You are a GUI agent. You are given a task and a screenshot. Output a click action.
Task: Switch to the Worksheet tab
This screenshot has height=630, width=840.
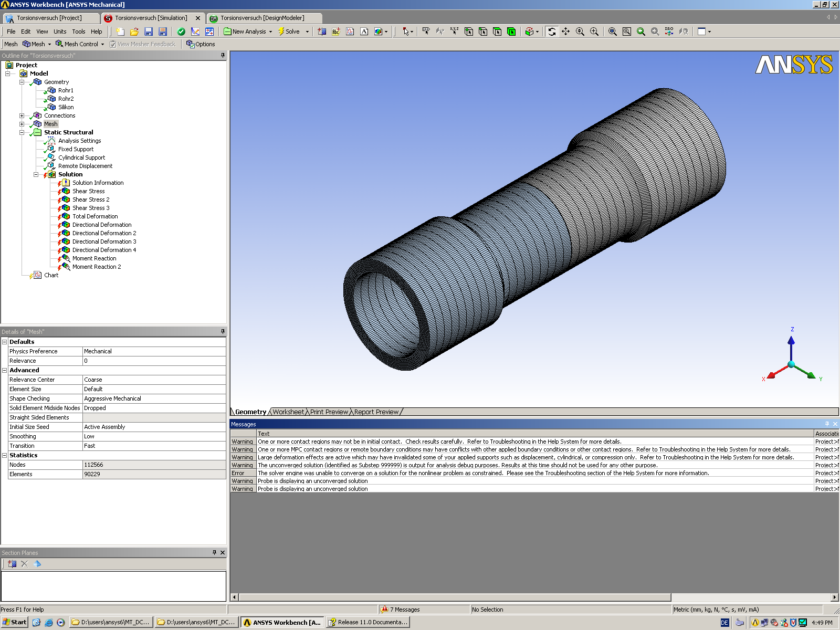[288, 412]
